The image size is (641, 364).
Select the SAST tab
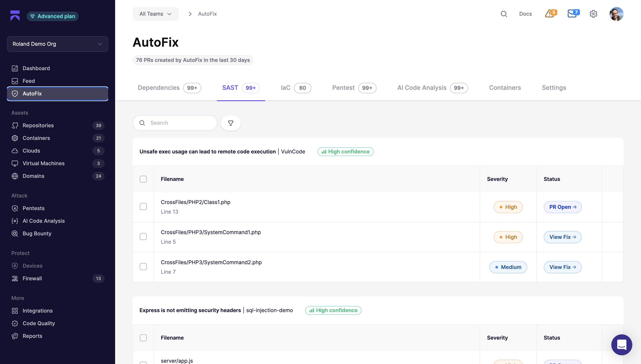[241, 88]
